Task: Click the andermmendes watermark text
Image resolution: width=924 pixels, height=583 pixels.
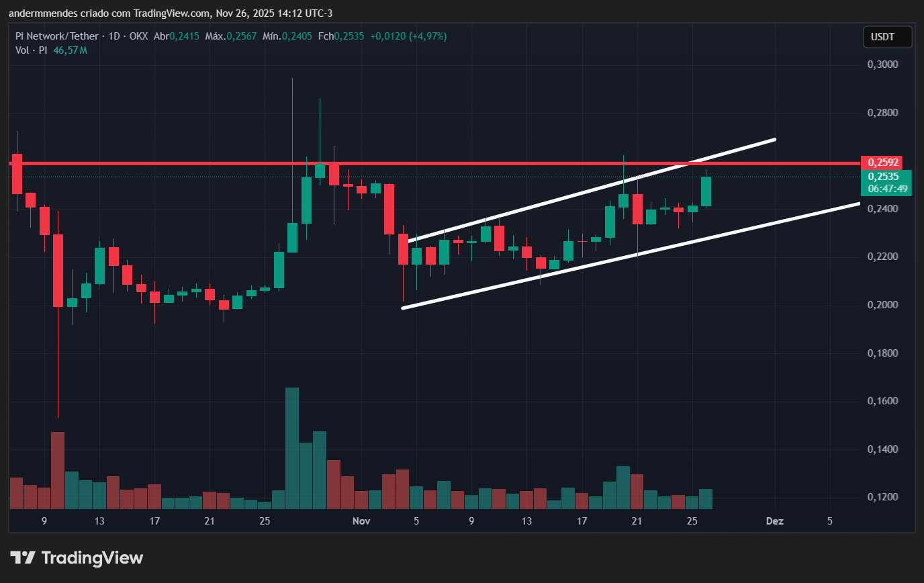Action: (x=42, y=13)
